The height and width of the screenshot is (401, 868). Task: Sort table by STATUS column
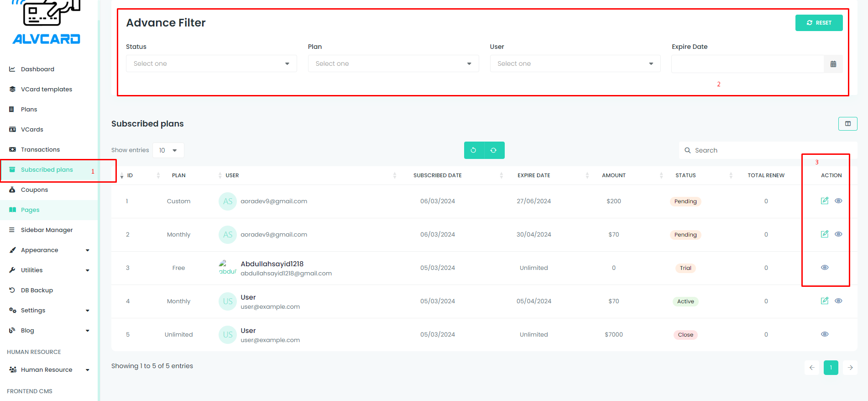(685, 175)
